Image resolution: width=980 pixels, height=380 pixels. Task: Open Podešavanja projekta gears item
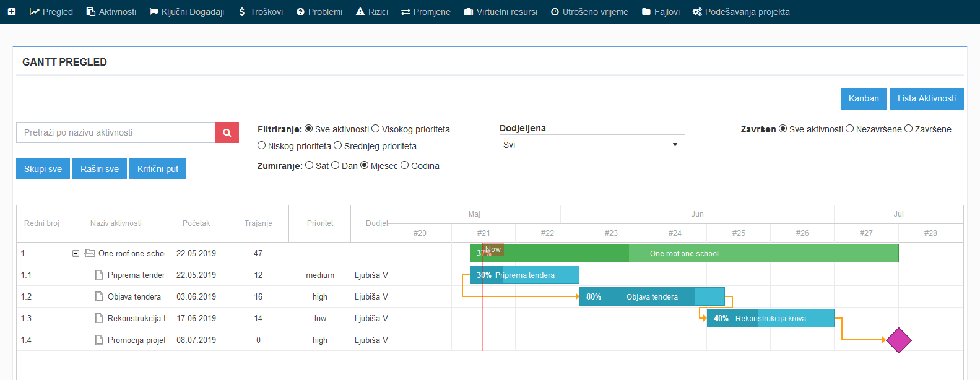(741, 12)
